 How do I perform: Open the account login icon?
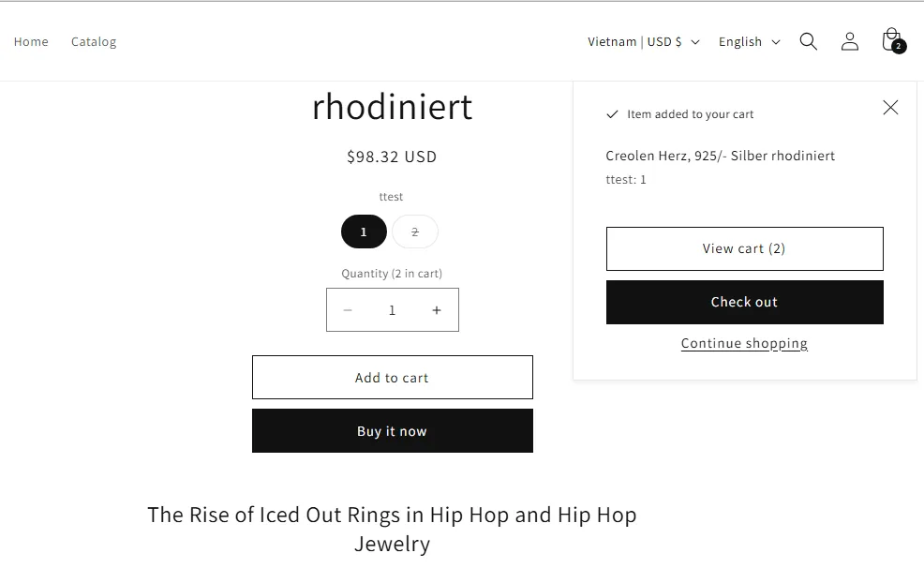click(x=849, y=41)
